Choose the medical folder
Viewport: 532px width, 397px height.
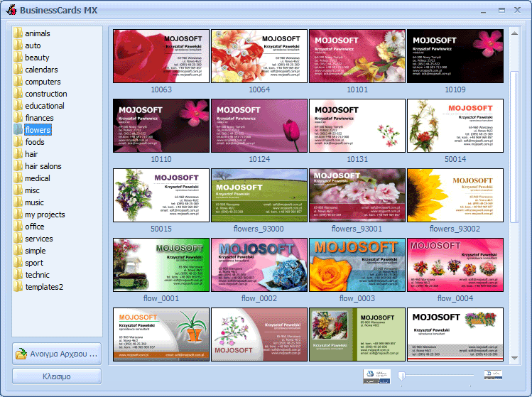click(32, 178)
